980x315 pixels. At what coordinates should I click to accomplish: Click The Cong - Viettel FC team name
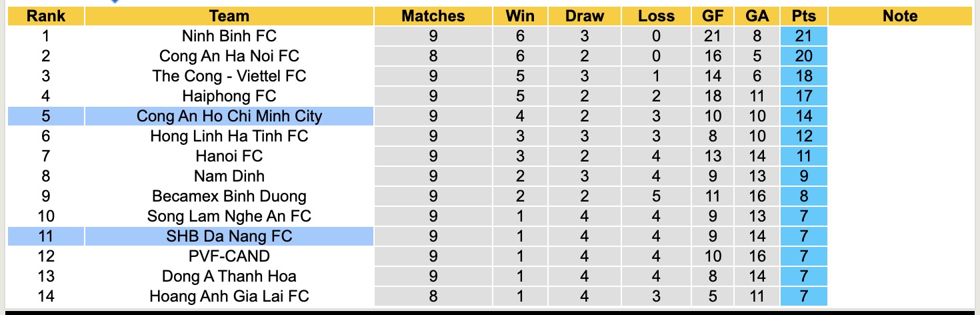pos(229,76)
